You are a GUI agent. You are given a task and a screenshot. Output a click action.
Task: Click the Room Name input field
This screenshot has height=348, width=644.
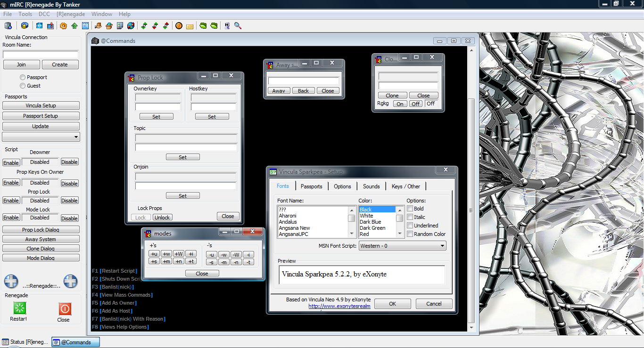click(x=41, y=55)
